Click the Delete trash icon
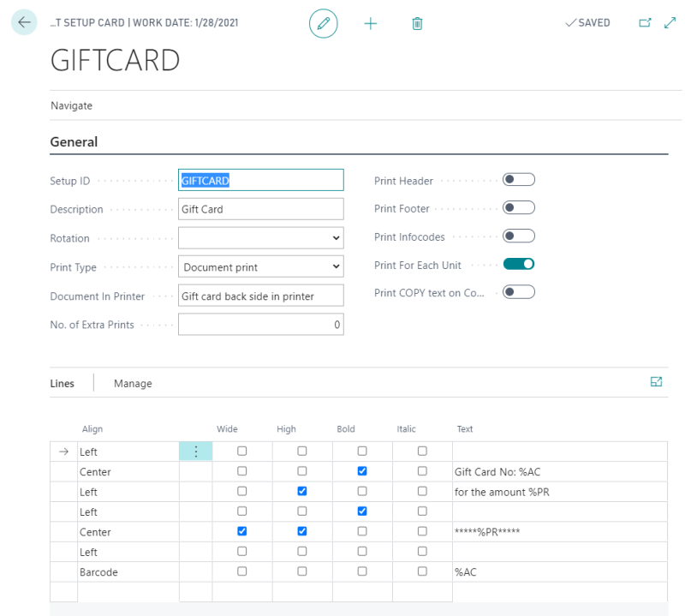This screenshot has height=616, width=685. pos(417,23)
